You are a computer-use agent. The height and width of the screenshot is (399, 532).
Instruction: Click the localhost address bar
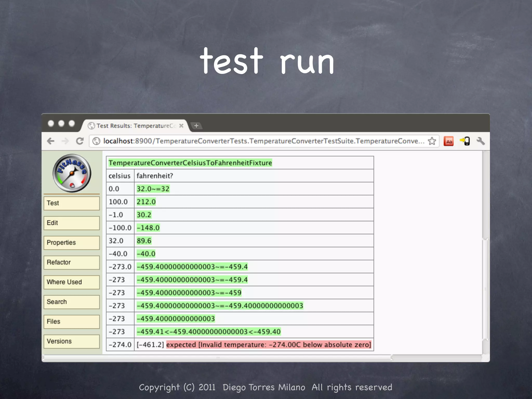260,141
